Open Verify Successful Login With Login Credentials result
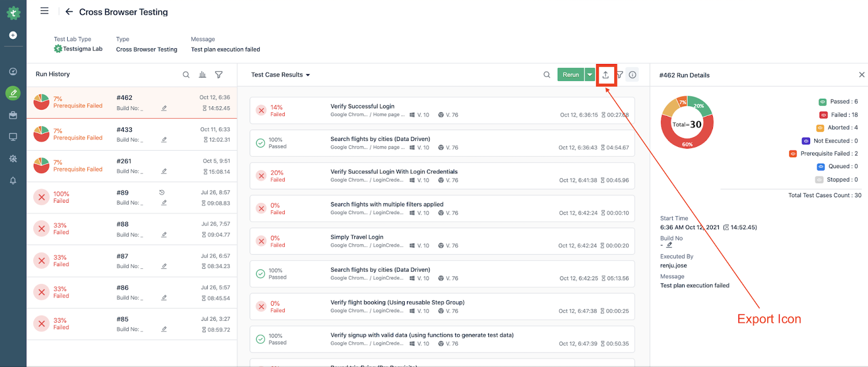 [442, 176]
